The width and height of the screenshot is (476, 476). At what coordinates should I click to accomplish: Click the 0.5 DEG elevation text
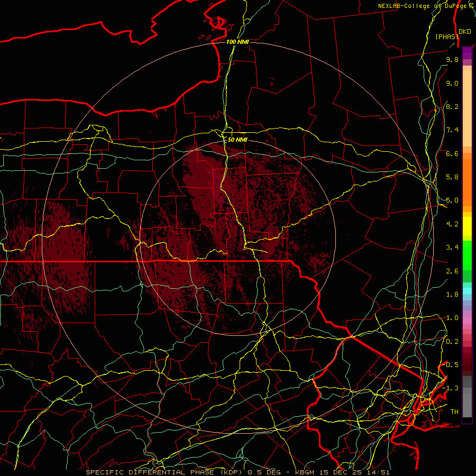(x=266, y=472)
